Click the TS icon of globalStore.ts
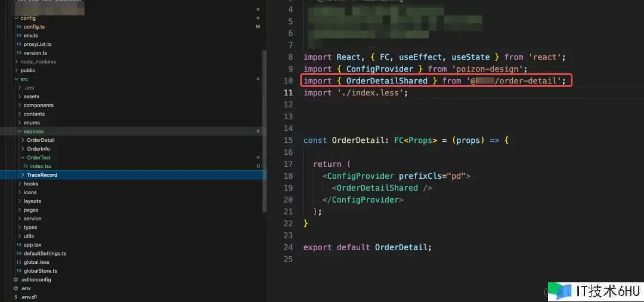The width and height of the screenshot is (644, 302). click(18, 271)
